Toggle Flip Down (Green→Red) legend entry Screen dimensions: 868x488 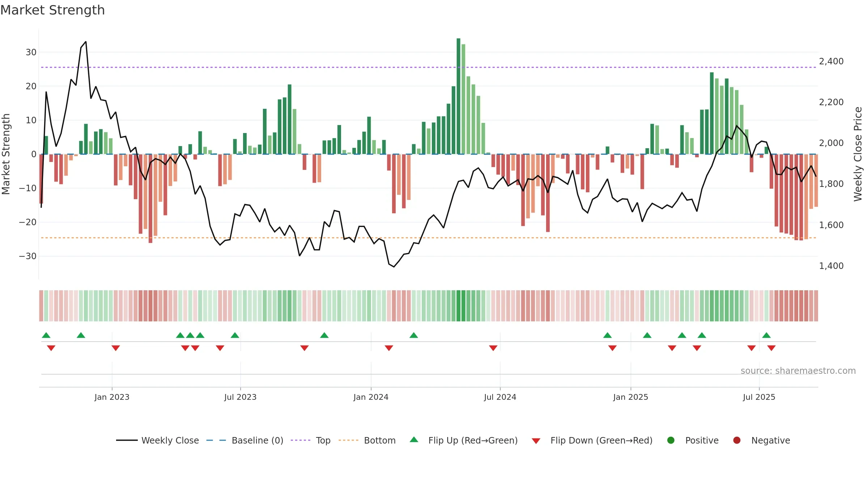[592, 440]
